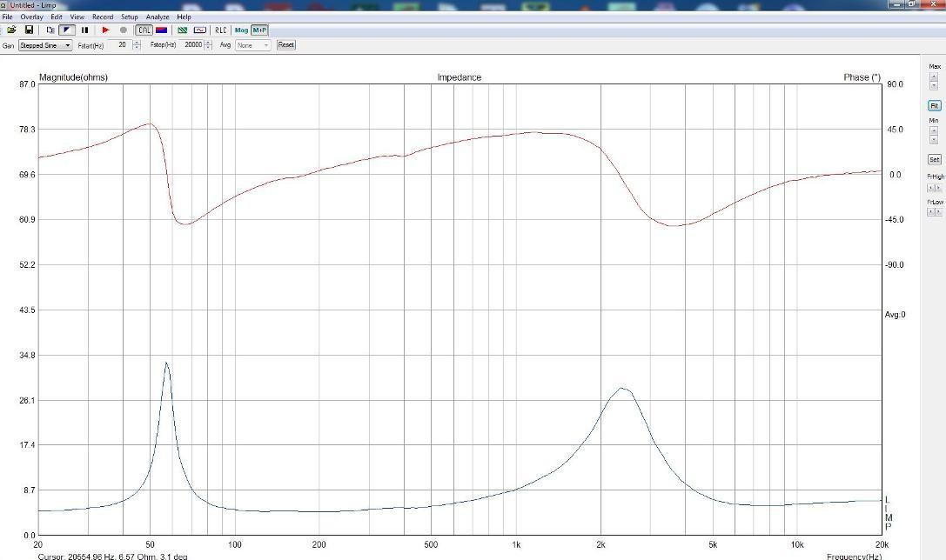Click the FrLow right arrow
Image resolution: width=946 pixels, height=560 pixels.
point(938,212)
